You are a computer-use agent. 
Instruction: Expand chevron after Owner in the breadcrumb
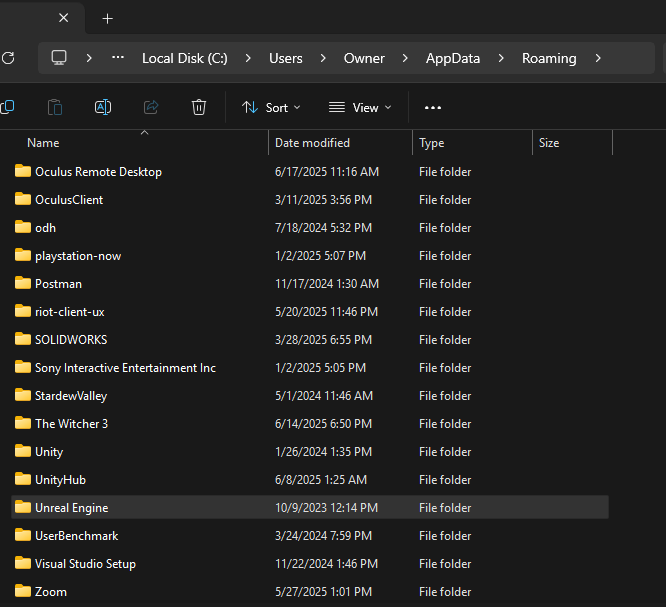(x=405, y=58)
